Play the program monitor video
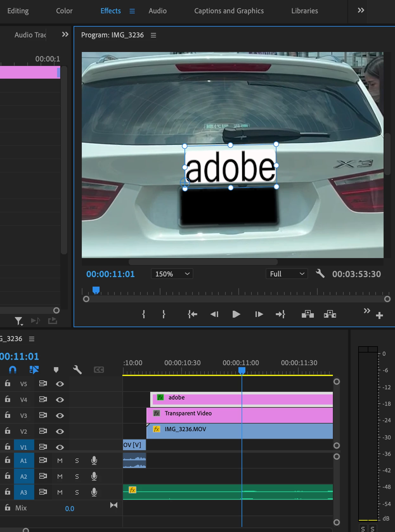The image size is (395, 532). (236, 314)
